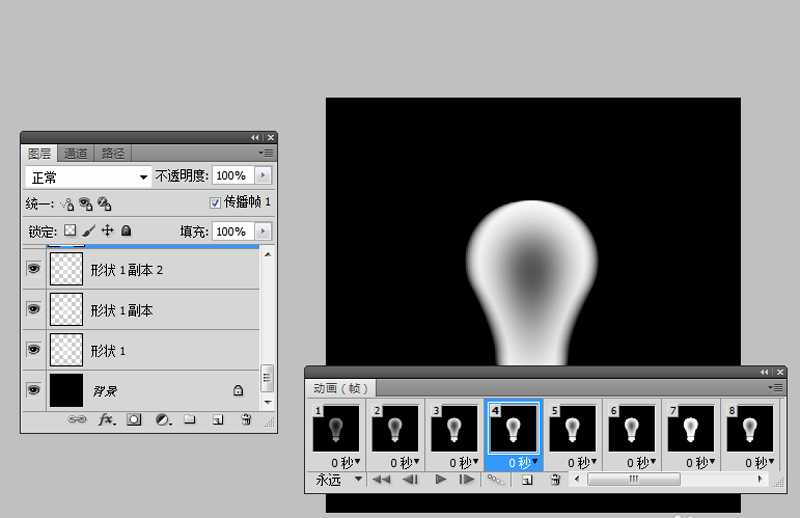Toggle visibility of the 背景 layer
800x518 pixels.
pyautogui.click(x=33, y=390)
